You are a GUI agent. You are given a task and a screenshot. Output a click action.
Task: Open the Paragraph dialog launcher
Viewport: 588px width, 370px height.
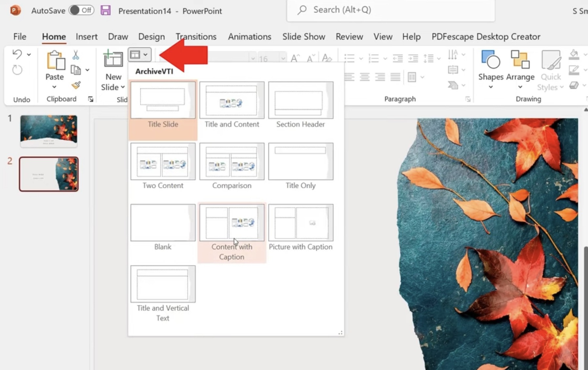coord(468,99)
